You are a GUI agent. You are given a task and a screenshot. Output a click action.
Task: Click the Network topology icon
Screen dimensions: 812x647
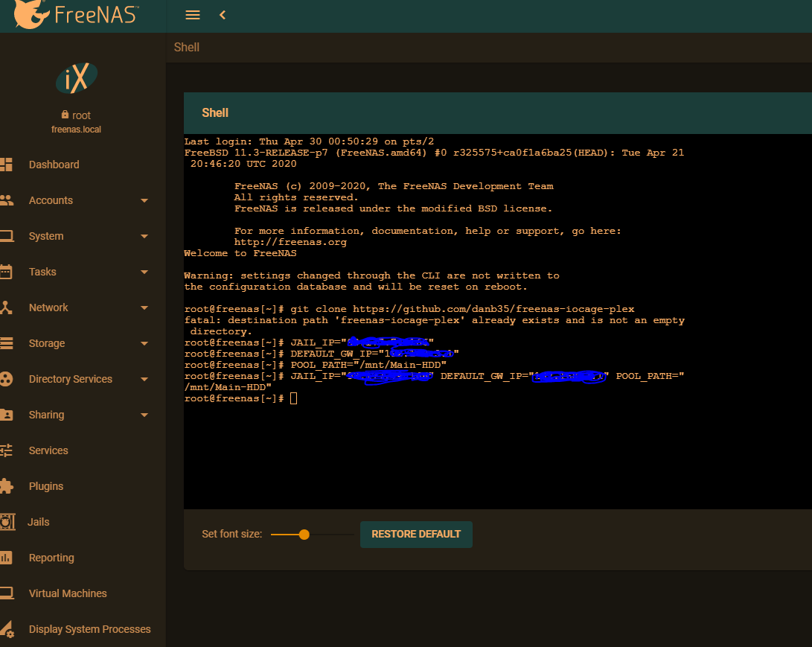pos(6,307)
